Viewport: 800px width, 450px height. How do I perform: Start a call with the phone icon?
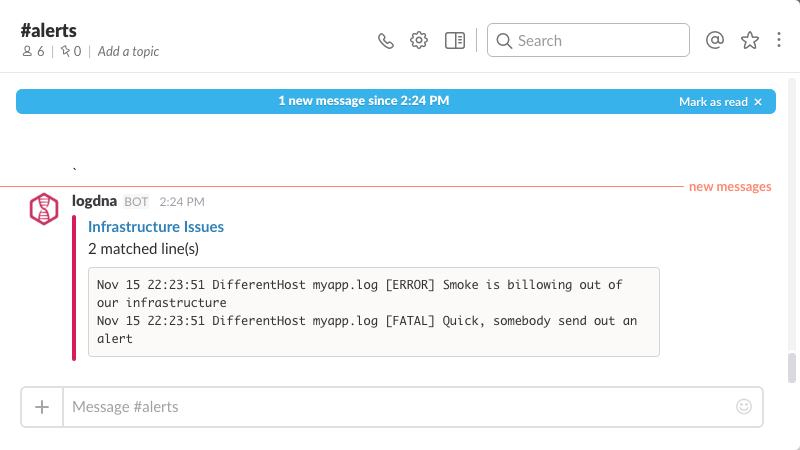(x=386, y=41)
